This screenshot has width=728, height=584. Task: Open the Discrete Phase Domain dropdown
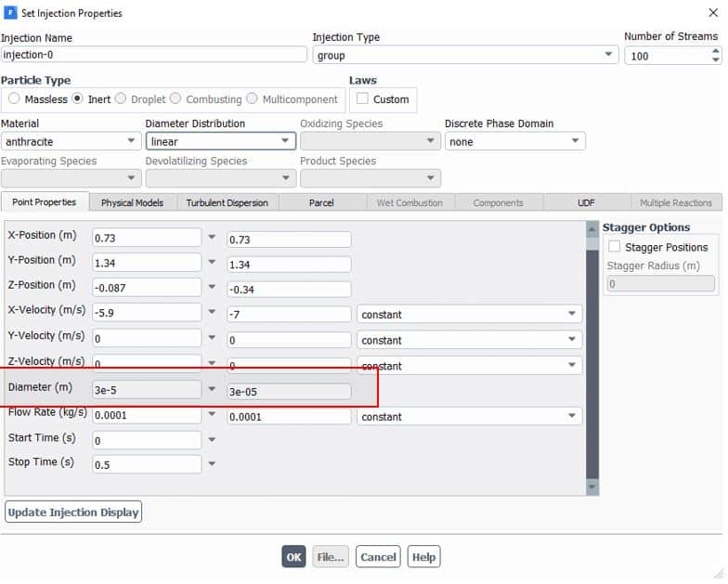(514, 141)
